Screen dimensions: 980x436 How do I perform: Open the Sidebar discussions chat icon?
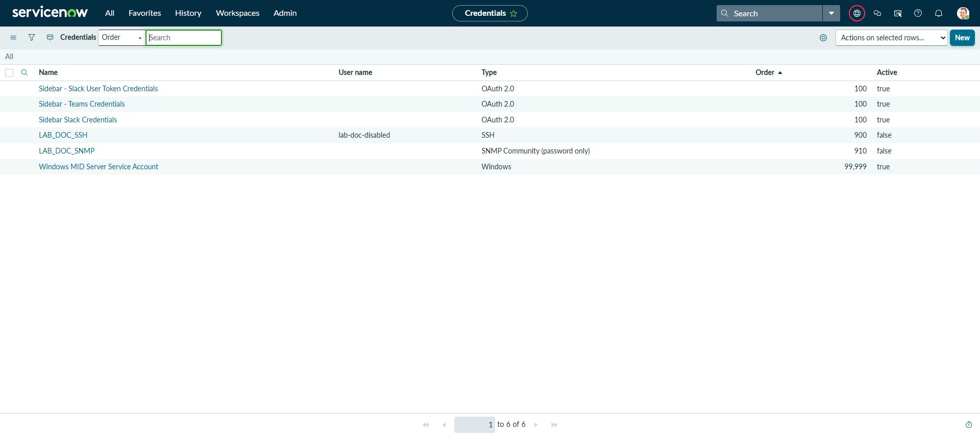(877, 13)
